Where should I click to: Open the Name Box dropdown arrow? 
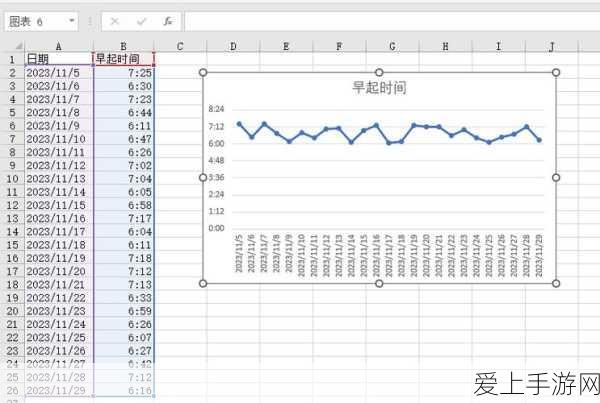point(72,21)
